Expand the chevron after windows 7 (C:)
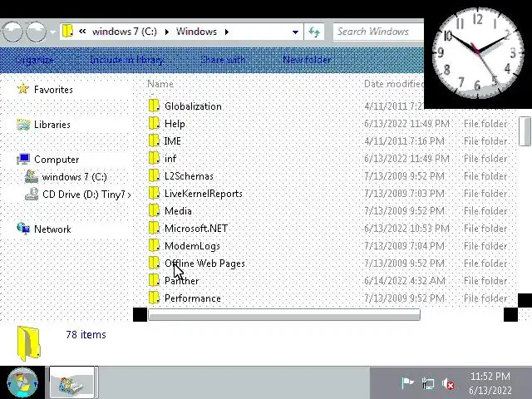The image size is (532, 399). [166, 32]
